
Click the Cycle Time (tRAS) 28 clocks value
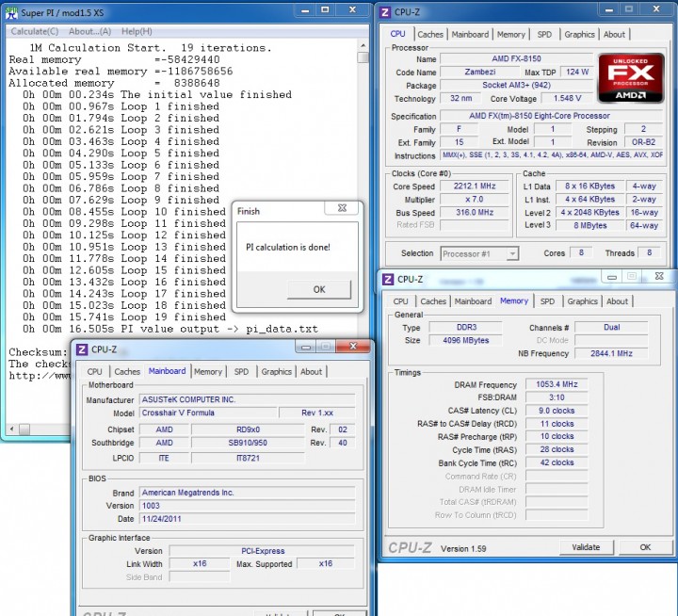[x=557, y=449]
